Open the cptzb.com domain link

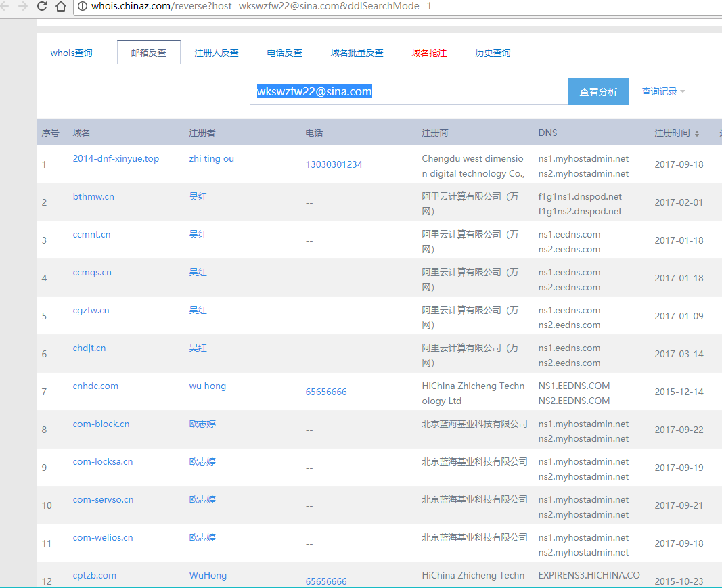[x=94, y=575]
